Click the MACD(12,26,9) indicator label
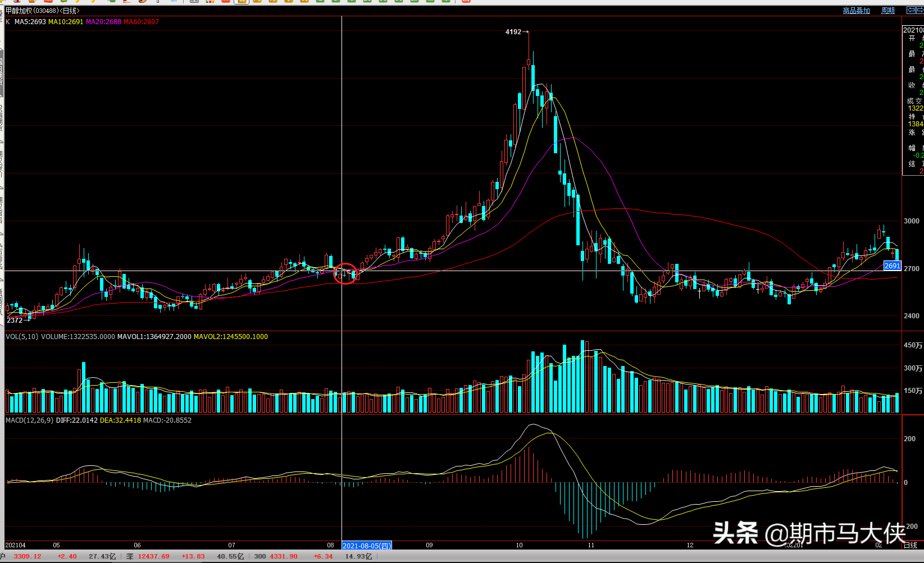The width and height of the screenshot is (924, 563). click(30, 420)
